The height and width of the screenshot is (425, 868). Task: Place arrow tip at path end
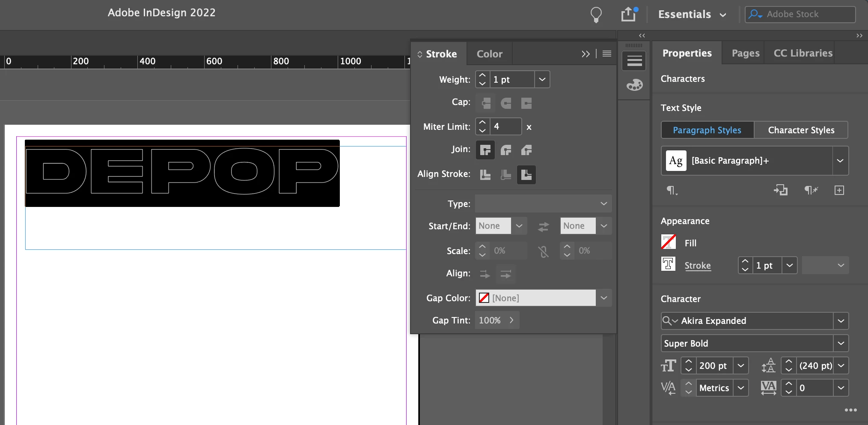click(x=506, y=274)
